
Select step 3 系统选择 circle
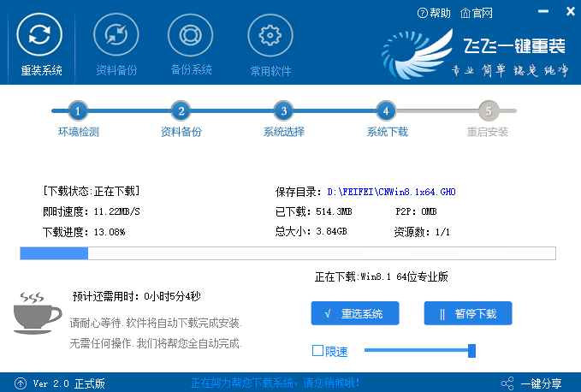click(283, 110)
